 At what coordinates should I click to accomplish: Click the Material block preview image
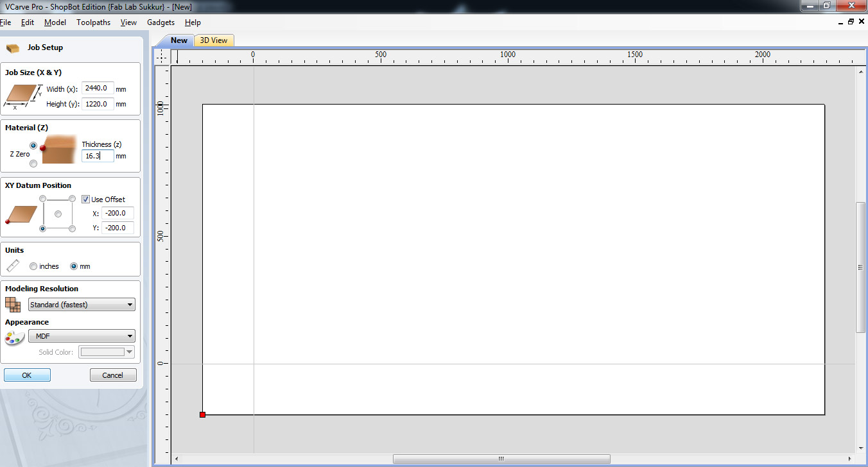[x=59, y=150]
